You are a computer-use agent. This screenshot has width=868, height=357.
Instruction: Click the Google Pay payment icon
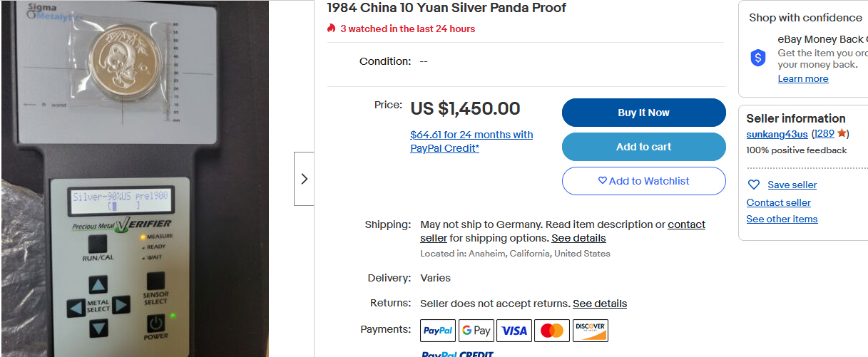pos(476,331)
